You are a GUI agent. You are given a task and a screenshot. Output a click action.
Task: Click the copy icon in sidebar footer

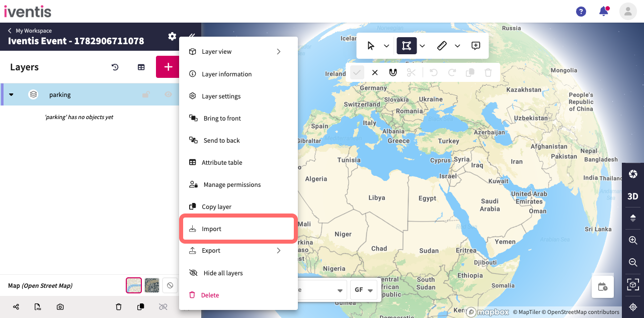tap(141, 306)
